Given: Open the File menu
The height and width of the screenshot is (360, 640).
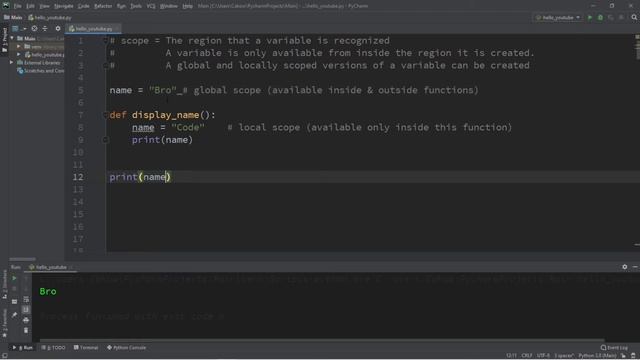Looking at the screenshot, I should point(18,6).
